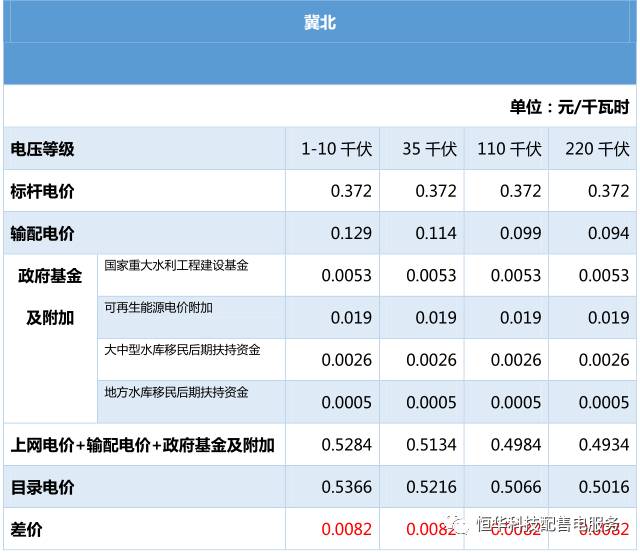Select the 110 千伏 column header
The width and height of the screenshot is (640, 553).
point(509,149)
